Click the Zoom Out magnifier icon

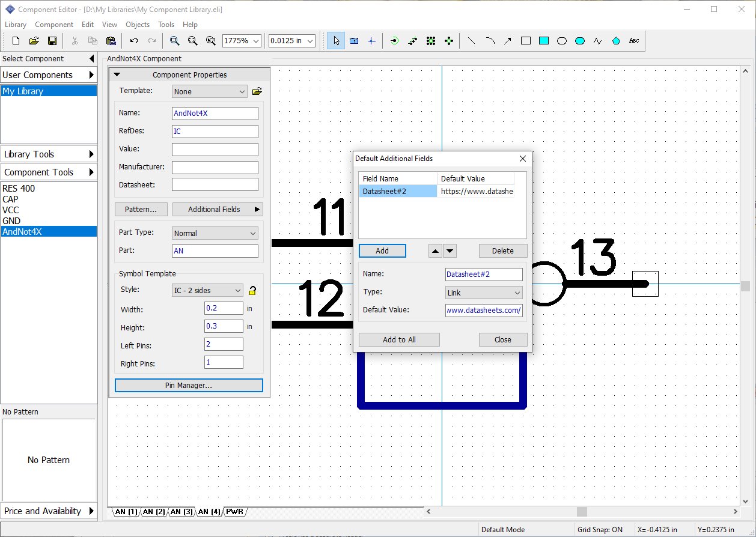click(x=192, y=41)
